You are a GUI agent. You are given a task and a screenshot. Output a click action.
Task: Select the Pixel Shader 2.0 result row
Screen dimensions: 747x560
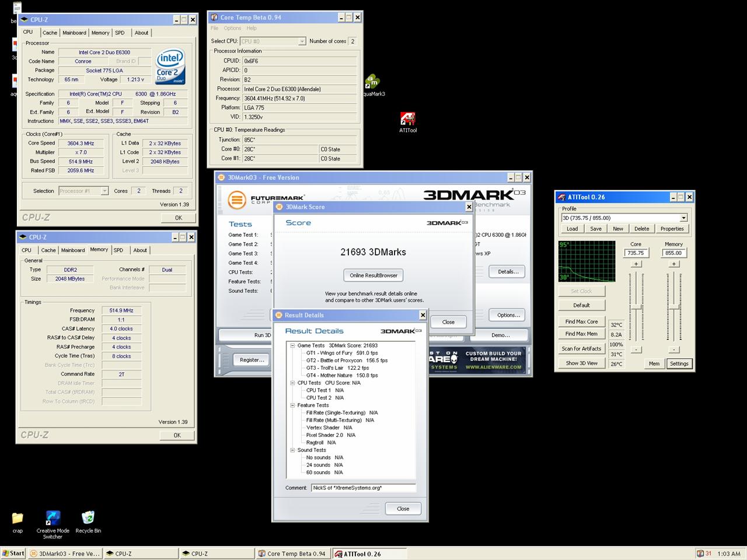tap(331, 435)
